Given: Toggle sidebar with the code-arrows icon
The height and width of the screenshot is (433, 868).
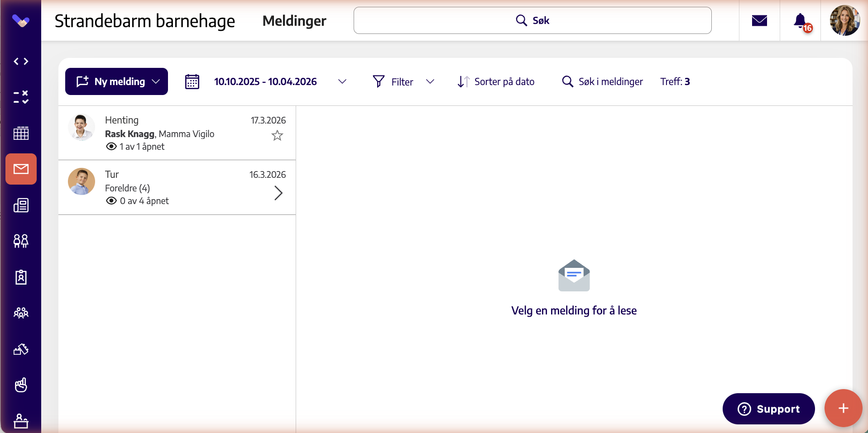Looking at the screenshot, I should (x=21, y=61).
